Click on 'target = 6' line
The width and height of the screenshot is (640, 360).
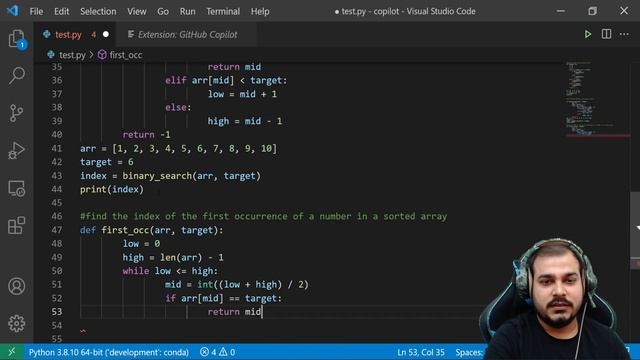pos(107,162)
